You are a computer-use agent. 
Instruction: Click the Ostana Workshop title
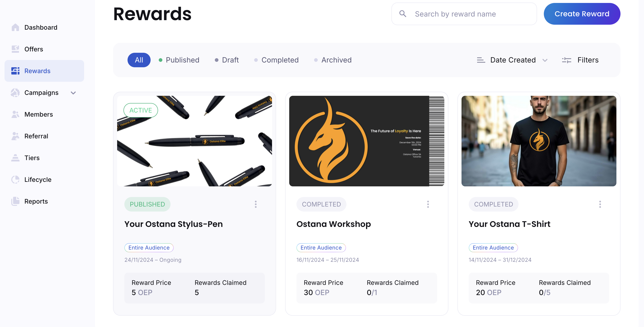pos(334,224)
